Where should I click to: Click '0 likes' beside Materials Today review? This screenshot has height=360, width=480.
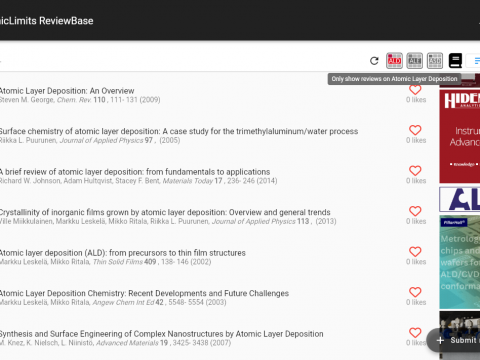[x=416, y=181]
